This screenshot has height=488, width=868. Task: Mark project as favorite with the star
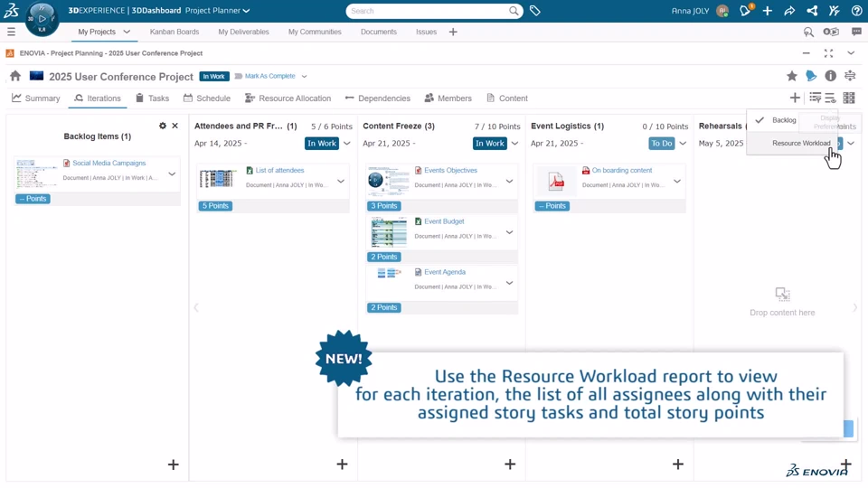792,76
